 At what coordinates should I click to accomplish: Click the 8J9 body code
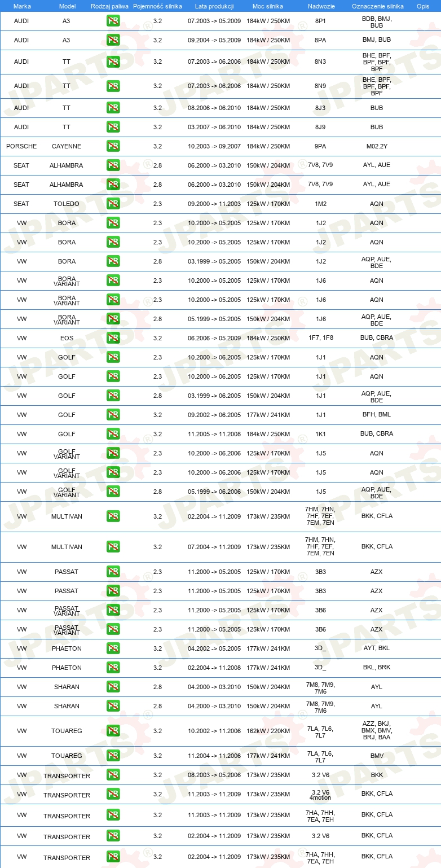[320, 127]
